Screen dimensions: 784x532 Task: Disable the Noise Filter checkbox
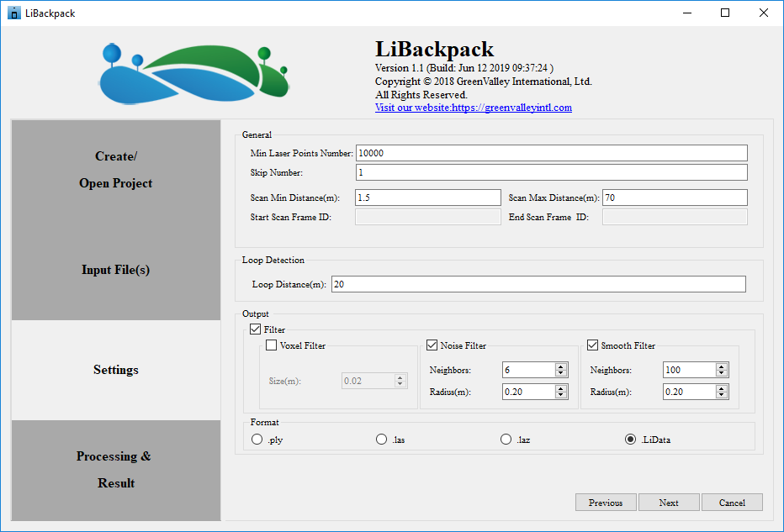pyautogui.click(x=432, y=345)
